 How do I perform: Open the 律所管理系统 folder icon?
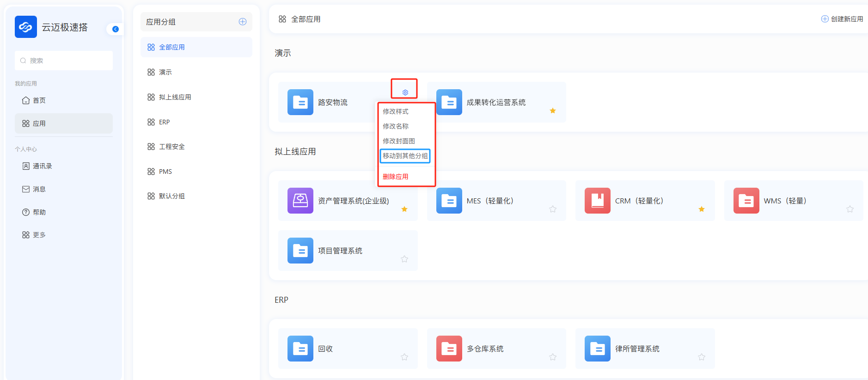(x=597, y=349)
